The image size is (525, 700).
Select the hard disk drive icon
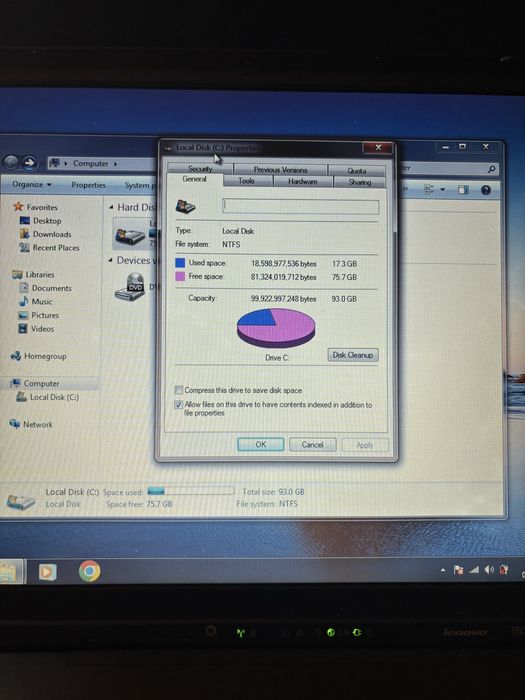coord(130,235)
